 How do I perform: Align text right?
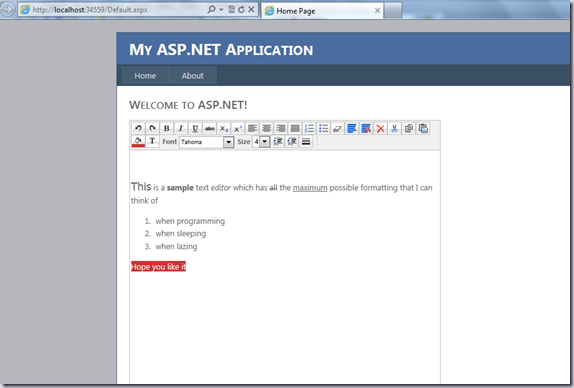[281, 128]
